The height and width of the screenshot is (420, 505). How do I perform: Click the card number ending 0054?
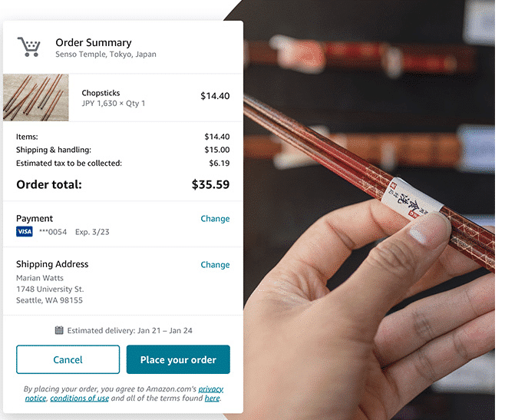[53, 232]
